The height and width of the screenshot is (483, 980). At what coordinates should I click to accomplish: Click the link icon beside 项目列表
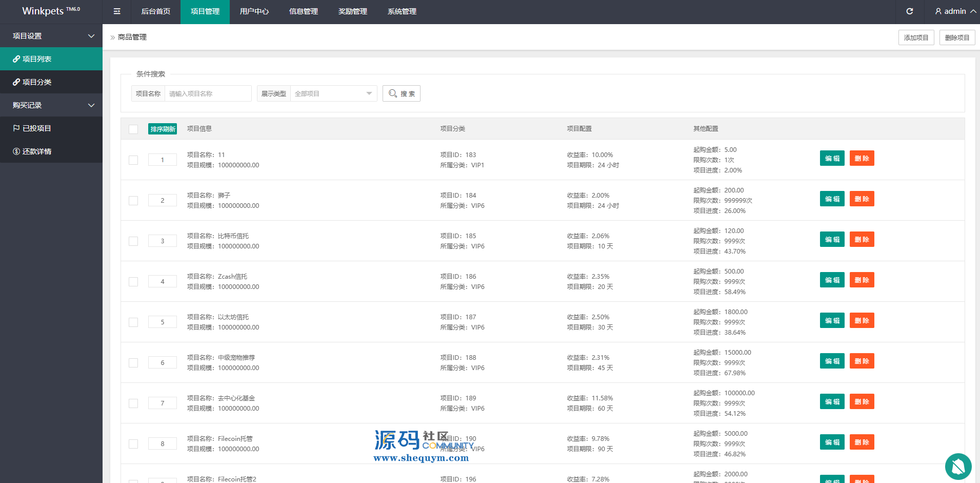(x=16, y=59)
